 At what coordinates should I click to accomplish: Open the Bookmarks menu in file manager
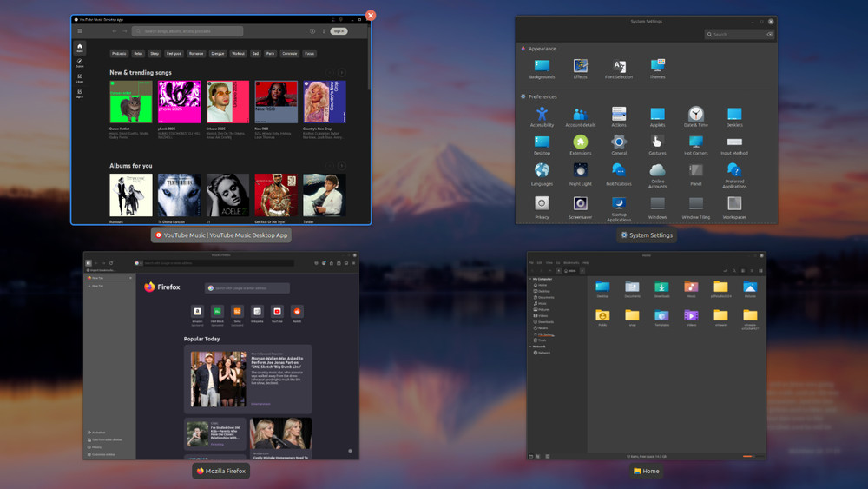coord(570,262)
